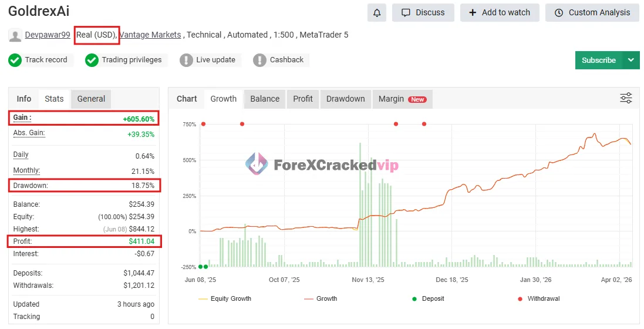The image size is (644, 329).
Task: Click the Cashback warning icon
Action: tap(259, 60)
